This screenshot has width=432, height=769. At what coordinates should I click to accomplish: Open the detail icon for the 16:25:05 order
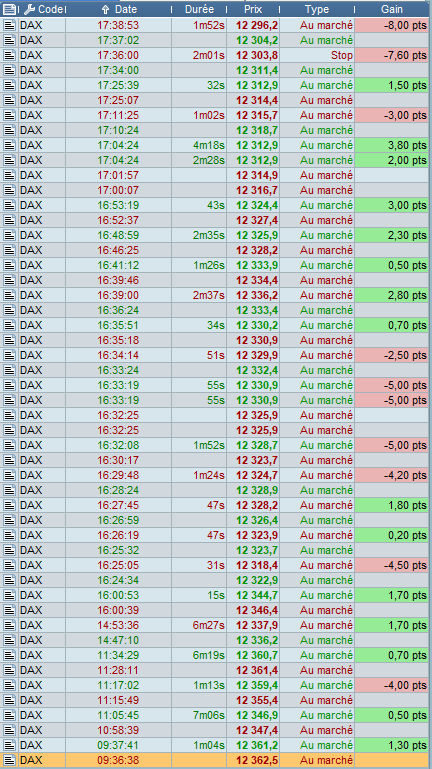tap(9, 565)
